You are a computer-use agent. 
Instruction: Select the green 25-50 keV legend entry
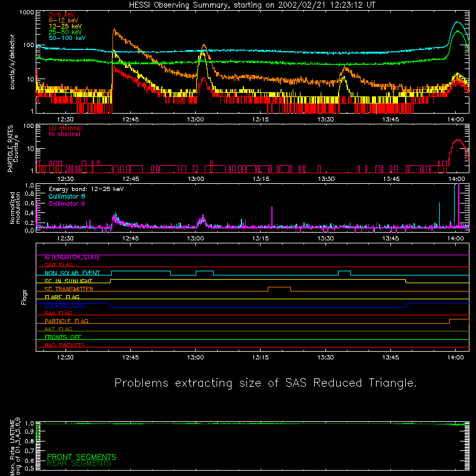coord(65,32)
